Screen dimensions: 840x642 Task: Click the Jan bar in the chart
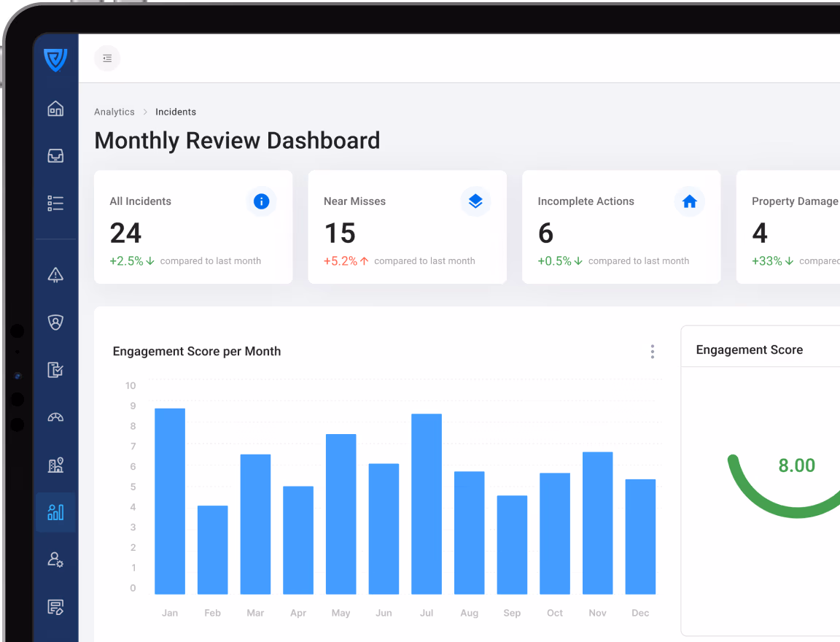tap(170, 501)
